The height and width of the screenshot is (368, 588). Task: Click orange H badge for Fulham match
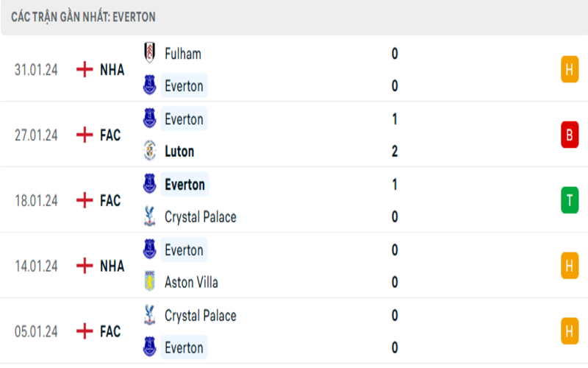pos(569,70)
